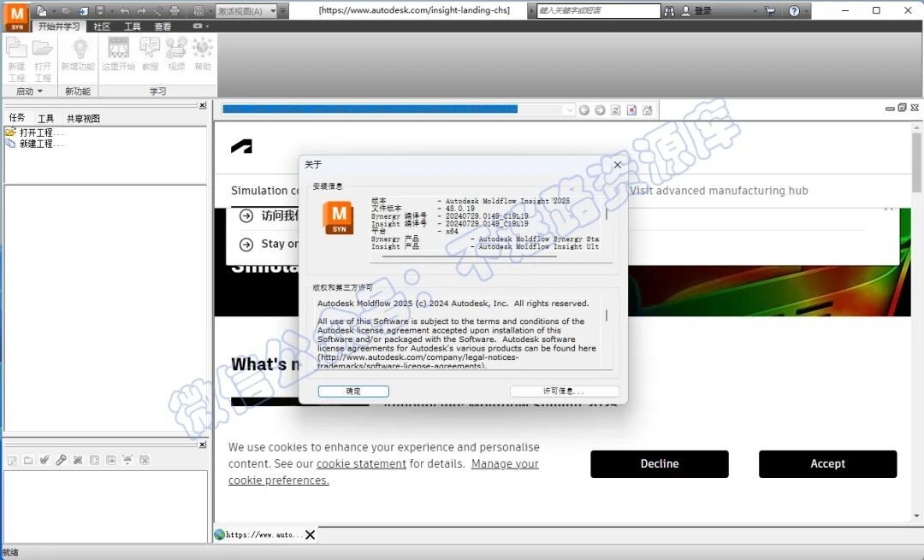
Task: Close the upper-left tasks panel
Action: click(202, 105)
